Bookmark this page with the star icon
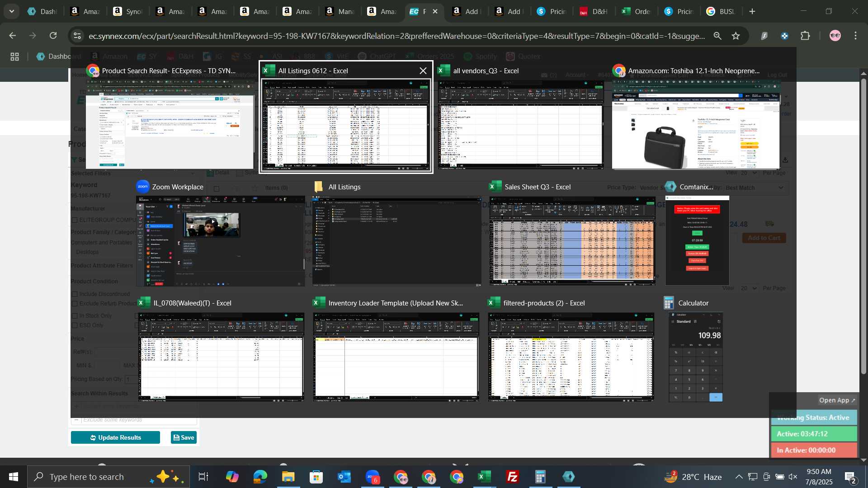This screenshot has width=868, height=488. (736, 36)
